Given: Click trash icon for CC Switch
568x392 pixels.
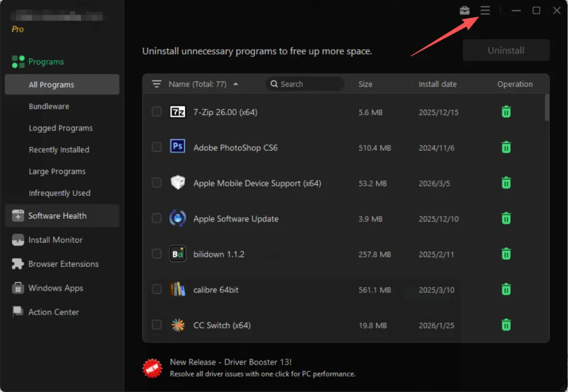Looking at the screenshot, I should (x=506, y=325).
